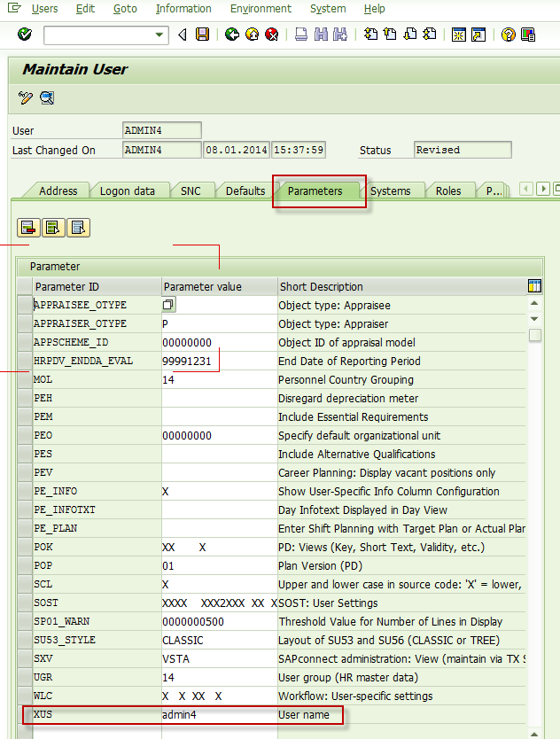Open the Goto menu
The image size is (560, 739).
(125, 9)
